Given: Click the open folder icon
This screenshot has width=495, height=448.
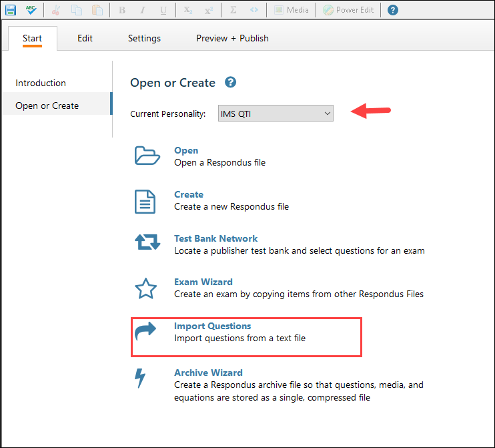Looking at the screenshot, I should coord(147,156).
